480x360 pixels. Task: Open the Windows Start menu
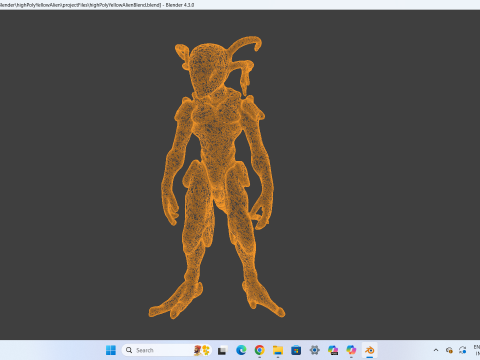pos(111,350)
